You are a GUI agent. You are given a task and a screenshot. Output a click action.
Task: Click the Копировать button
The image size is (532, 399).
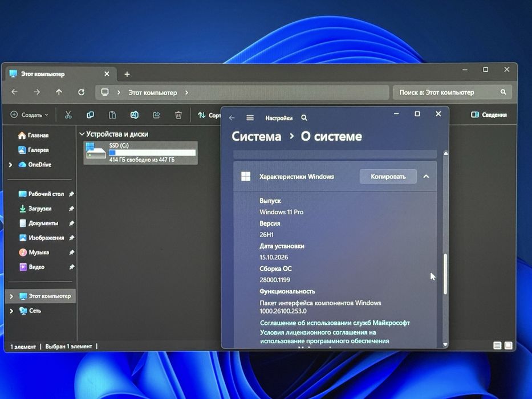point(388,177)
